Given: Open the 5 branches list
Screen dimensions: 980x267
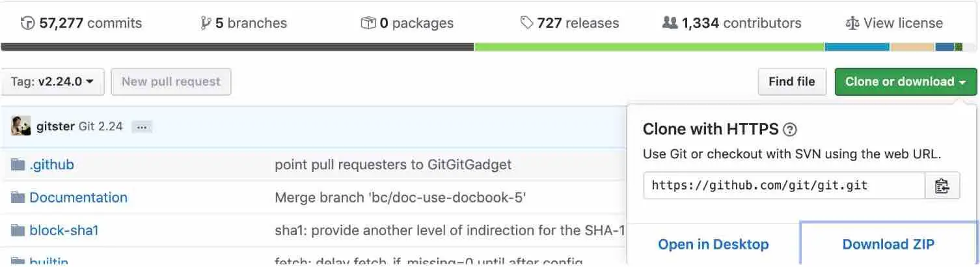Looking at the screenshot, I should pyautogui.click(x=244, y=23).
